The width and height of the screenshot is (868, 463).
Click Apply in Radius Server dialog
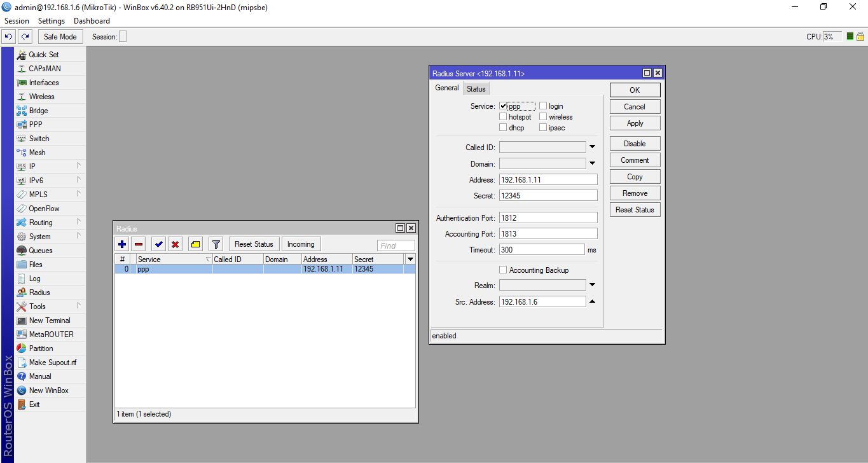pos(635,123)
